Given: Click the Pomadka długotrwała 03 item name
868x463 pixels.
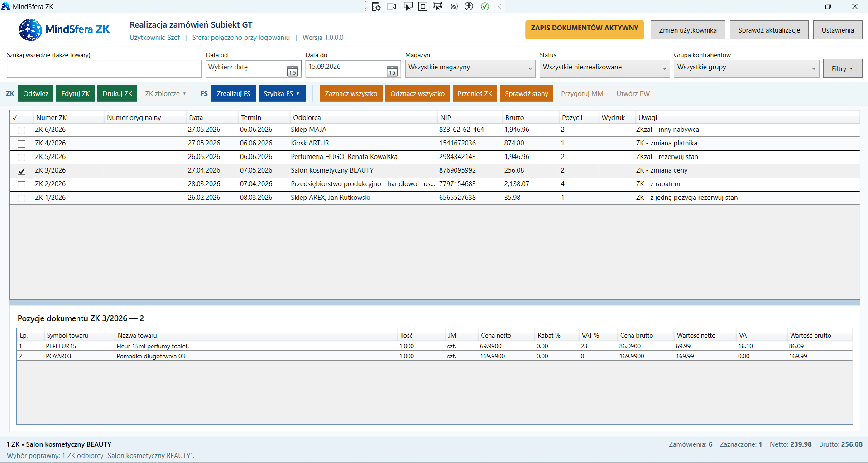Looking at the screenshot, I should click(151, 357).
